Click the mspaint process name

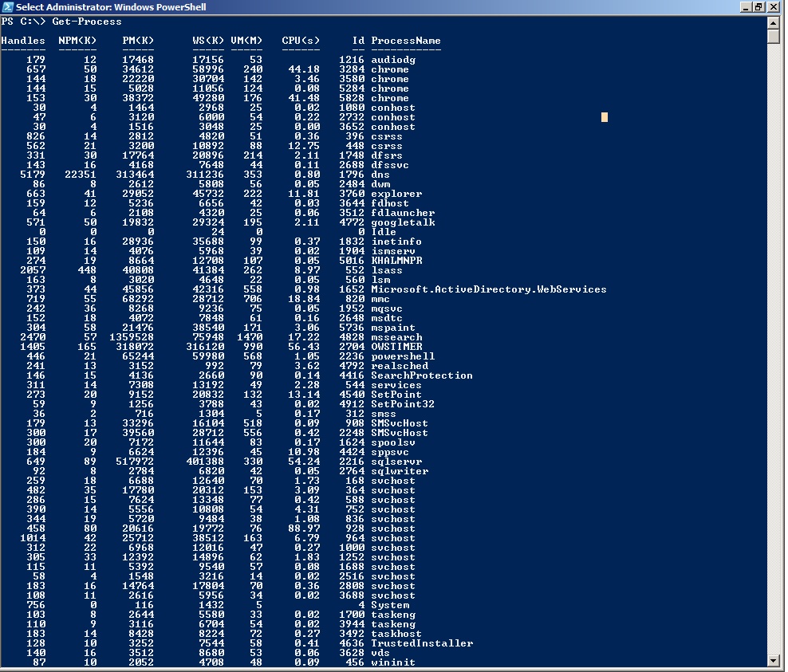pyautogui.click(x=393, y=328)
